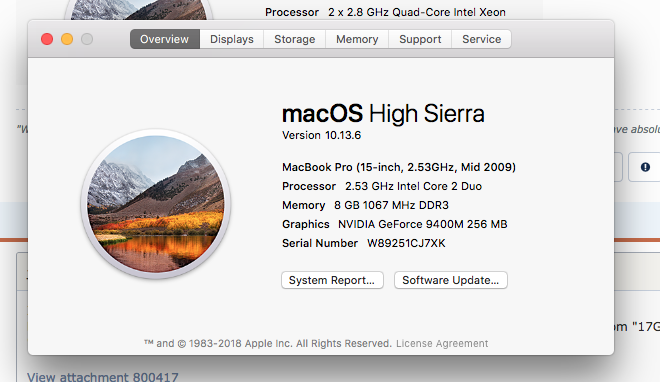Select the Overview tab
660x382 pixels.
(x=165, y=39)
